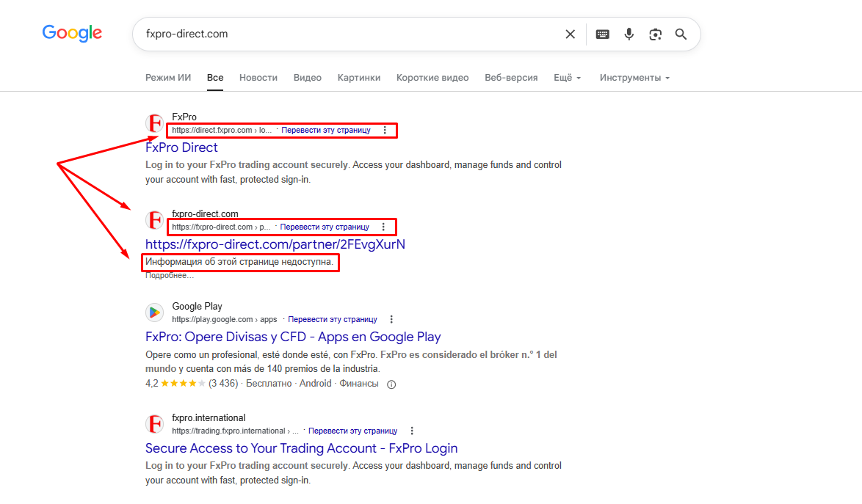The height and width of the screenshot is (504, 862).
Task: Click Перевести эту страницу for Google Play result
Action: [333, 319]
